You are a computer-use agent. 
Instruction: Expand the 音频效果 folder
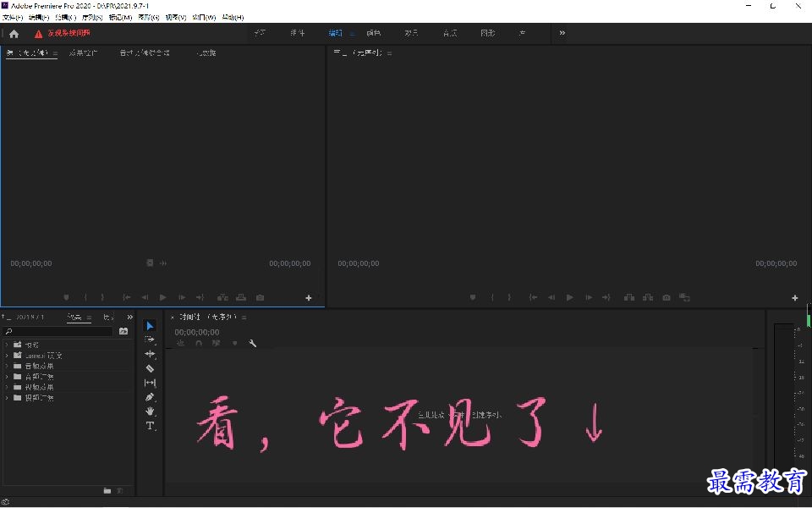pyautogui.click(x=7, y=366)
